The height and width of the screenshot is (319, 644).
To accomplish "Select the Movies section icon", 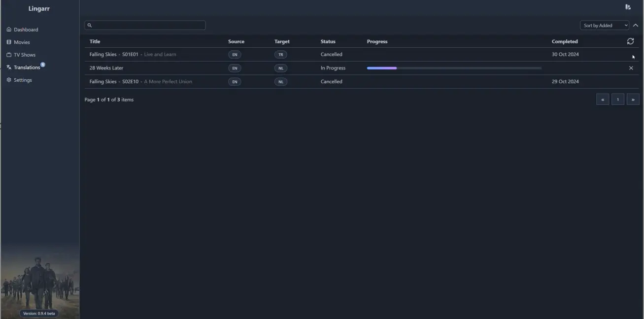I will [8, 42].
